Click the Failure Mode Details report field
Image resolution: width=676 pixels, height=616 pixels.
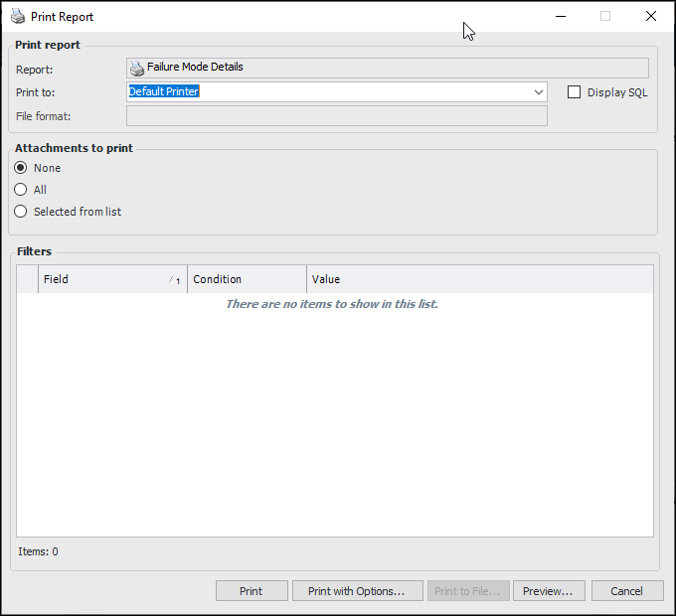(x=387, y=69)
